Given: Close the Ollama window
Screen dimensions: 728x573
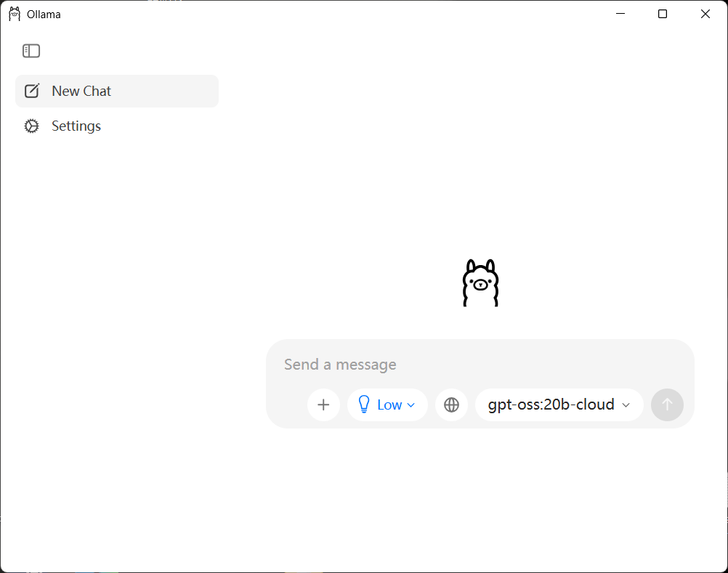Looking at the screenshot, I should (705, 14).
